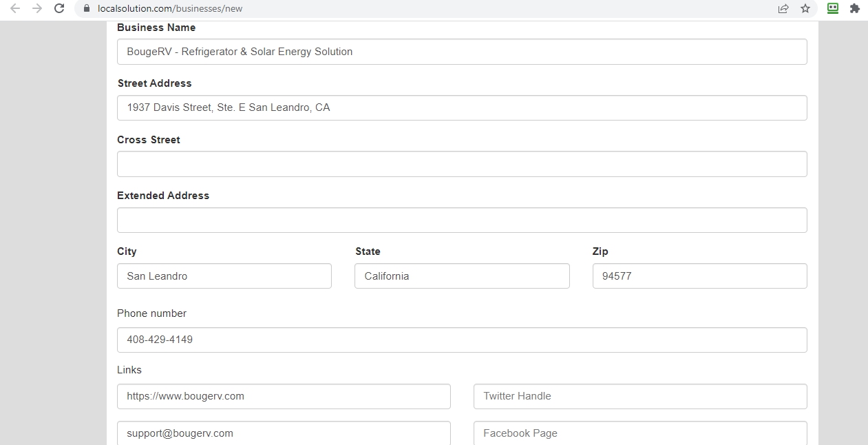868x445 pixels.
Task: Click the City field with San Leandro
Action: (224, 276)
